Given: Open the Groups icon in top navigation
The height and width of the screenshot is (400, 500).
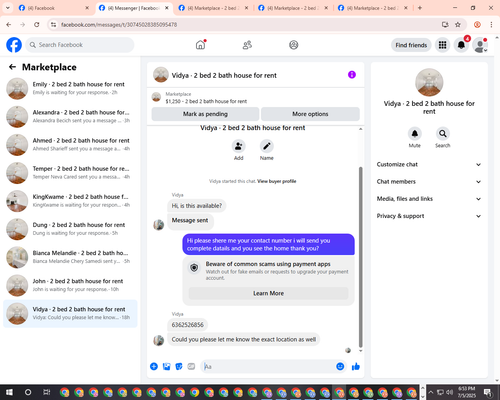Looking at the screenshot, I should (293, 45).
